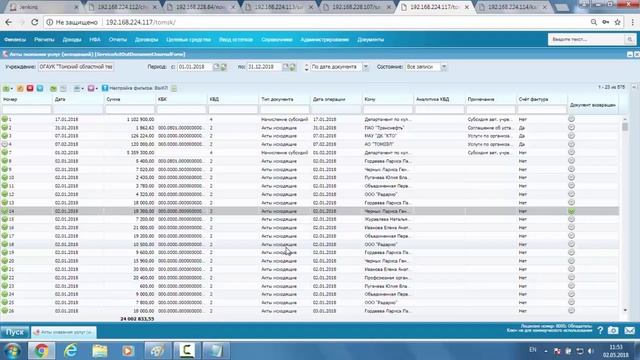Toggle 'Документ возвращен' checkbox in row 3
This screenshot has width=640, height=360.
click(571, 136)
